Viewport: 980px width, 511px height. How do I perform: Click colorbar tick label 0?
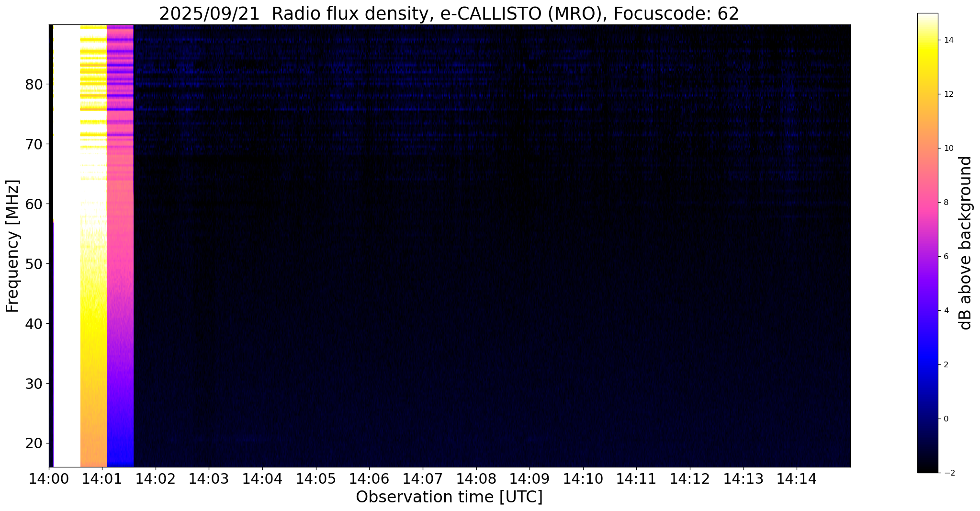pos(946,419)
